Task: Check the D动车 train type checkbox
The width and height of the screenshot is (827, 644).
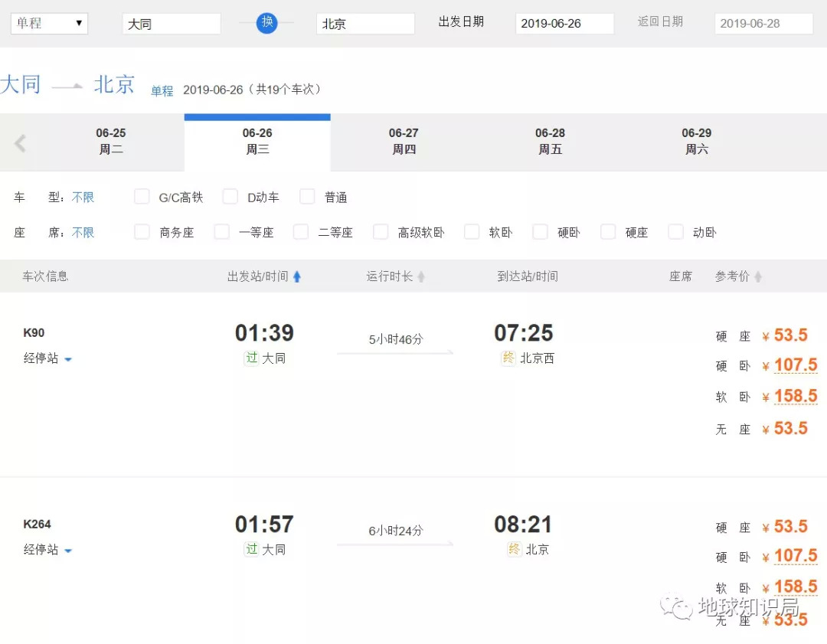Action: pos(230,197)
